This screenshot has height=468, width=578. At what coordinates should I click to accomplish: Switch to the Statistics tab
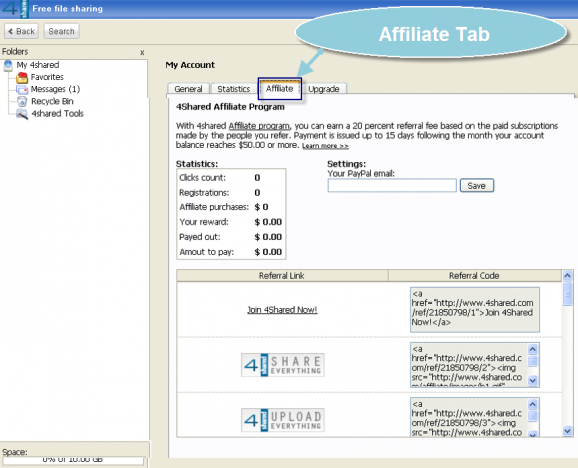[x=234, y=89]
